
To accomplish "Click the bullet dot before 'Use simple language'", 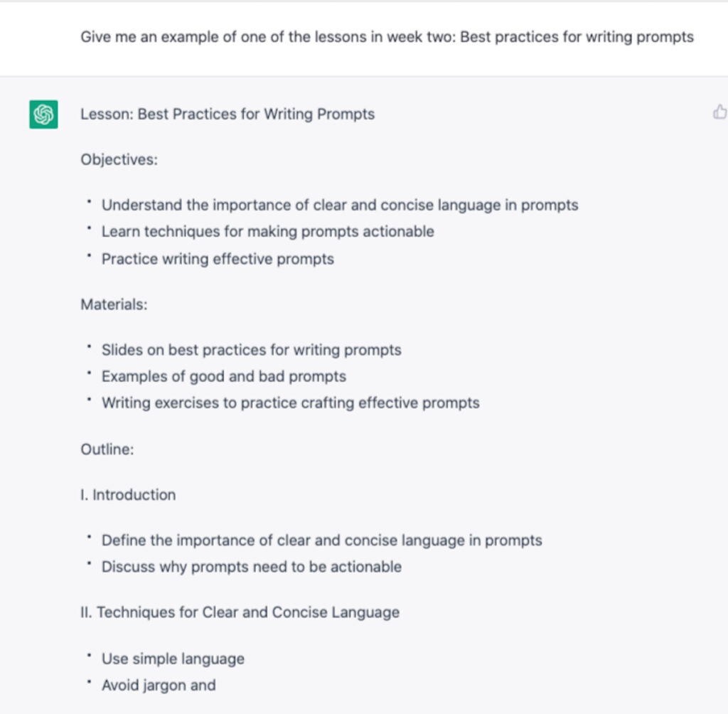I will coord(90,656).
